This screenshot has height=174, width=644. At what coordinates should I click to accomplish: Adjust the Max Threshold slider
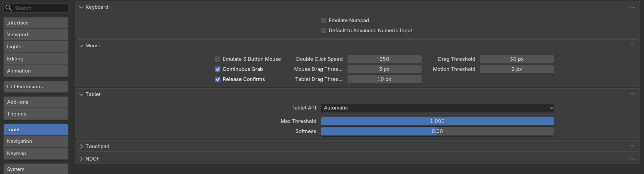437,121
